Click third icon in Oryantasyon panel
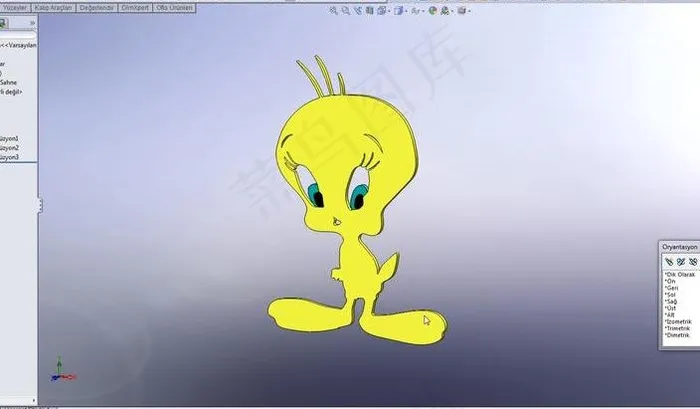 coord(691,260)
